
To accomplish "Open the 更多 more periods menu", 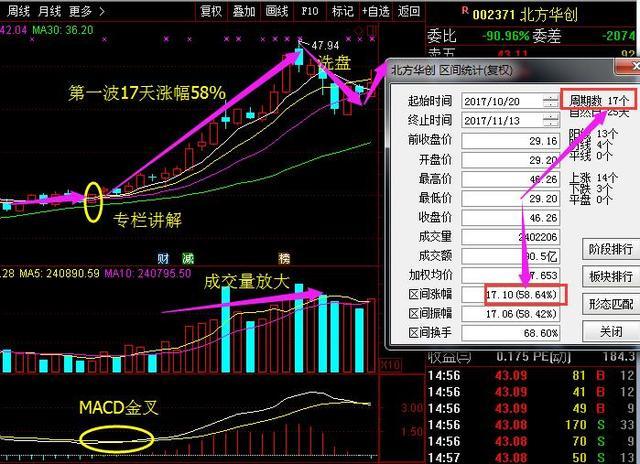I will (x=87, y=11).
